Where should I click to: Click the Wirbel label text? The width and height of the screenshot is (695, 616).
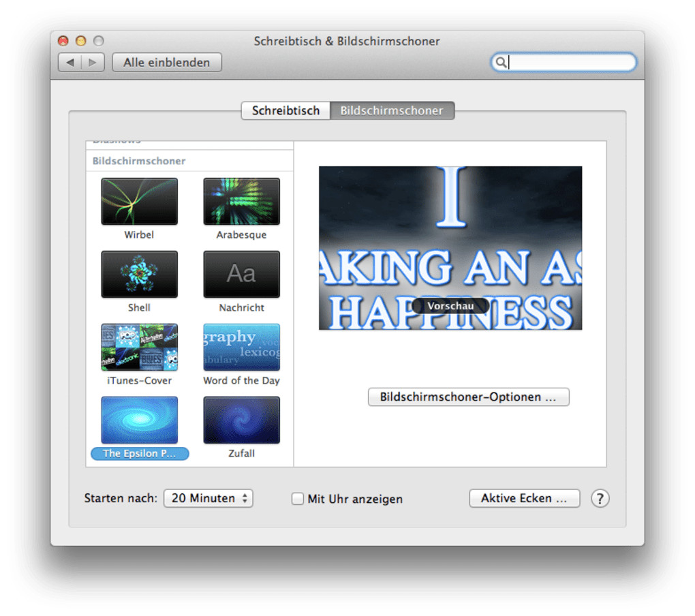(x=139, y=234)
